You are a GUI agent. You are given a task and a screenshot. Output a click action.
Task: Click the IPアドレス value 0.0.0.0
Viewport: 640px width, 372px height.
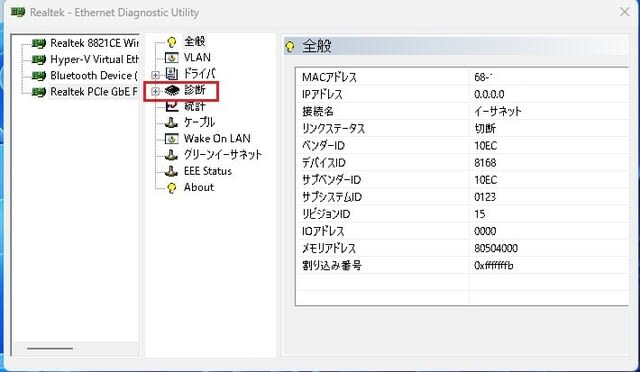489,94
